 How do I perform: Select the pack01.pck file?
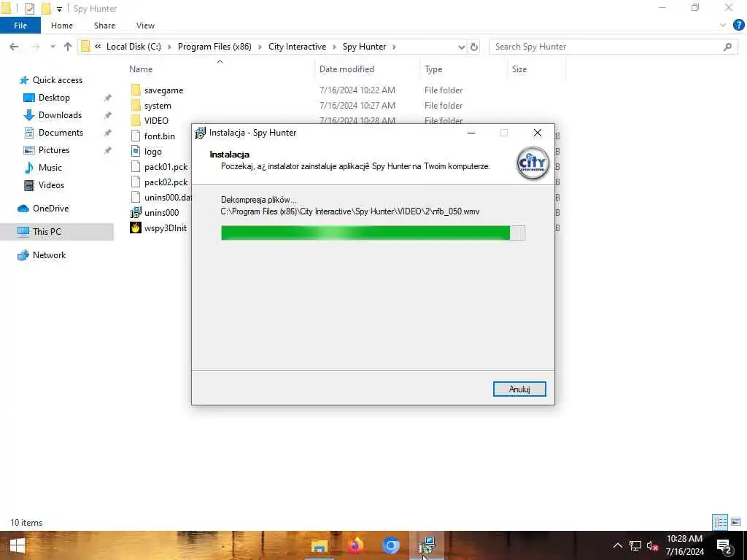pos(166,167)
